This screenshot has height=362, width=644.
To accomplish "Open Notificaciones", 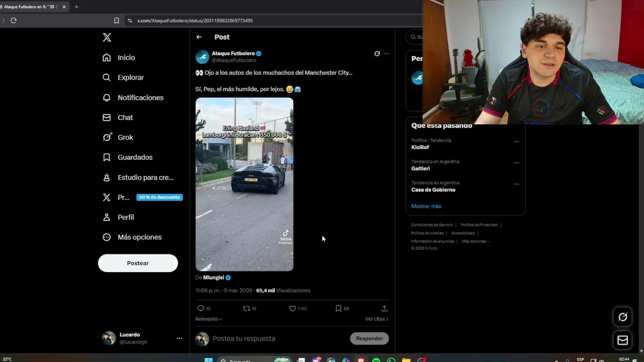I will (133, 98).
